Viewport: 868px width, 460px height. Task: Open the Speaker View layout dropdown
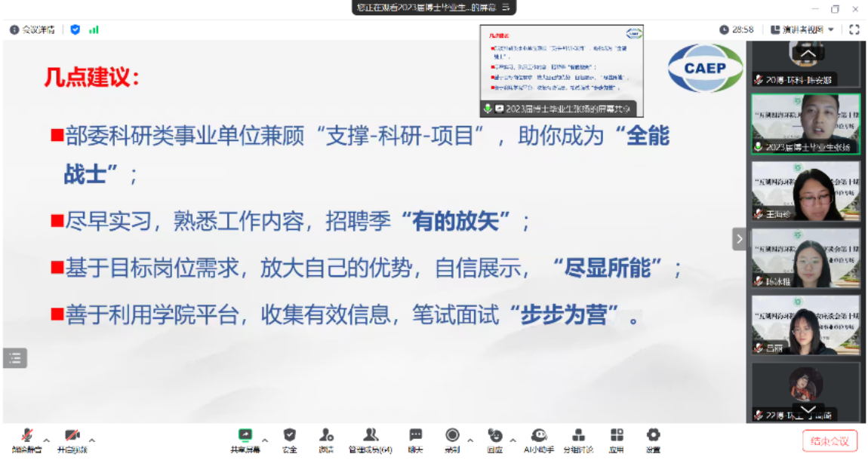802,29
